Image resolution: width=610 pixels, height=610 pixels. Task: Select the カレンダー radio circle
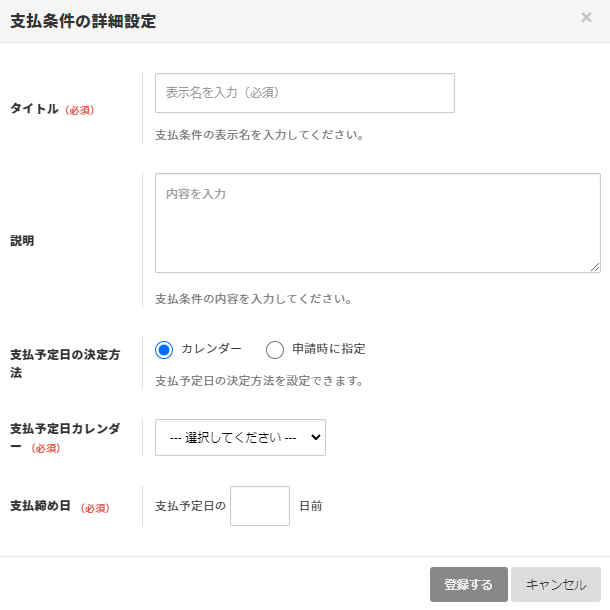[164, 350]
